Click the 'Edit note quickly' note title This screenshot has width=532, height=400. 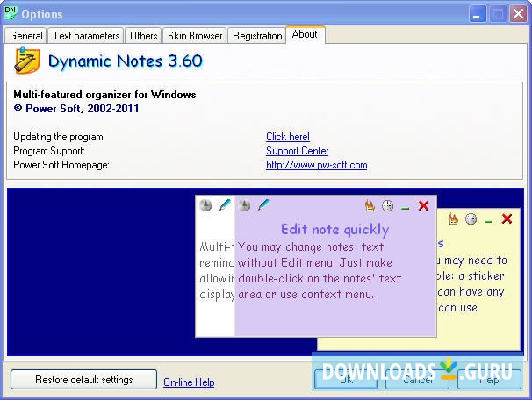334,230
